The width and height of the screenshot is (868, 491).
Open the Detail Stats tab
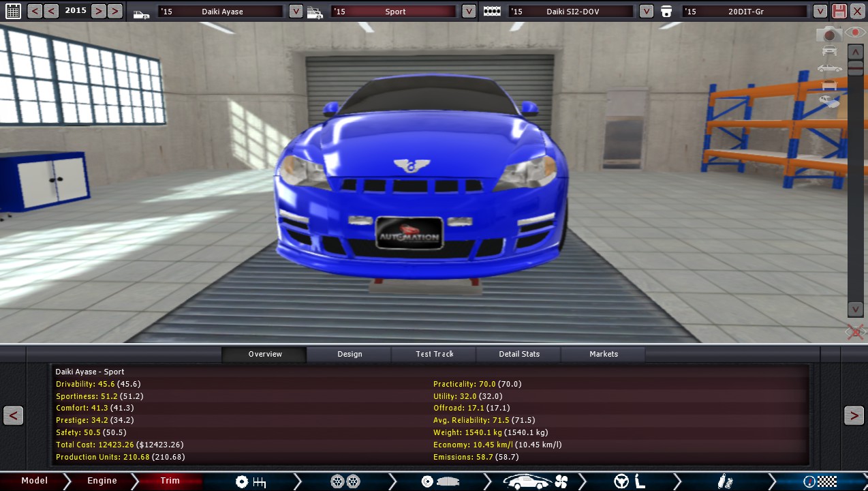pyautogui.click(x=519, y=354)
